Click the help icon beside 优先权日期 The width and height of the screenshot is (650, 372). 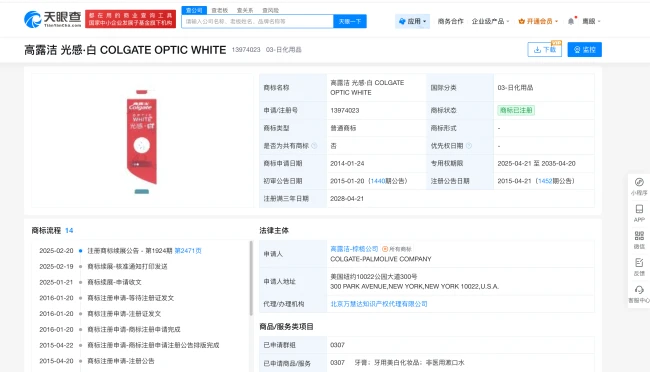click(x=468, y=146)
